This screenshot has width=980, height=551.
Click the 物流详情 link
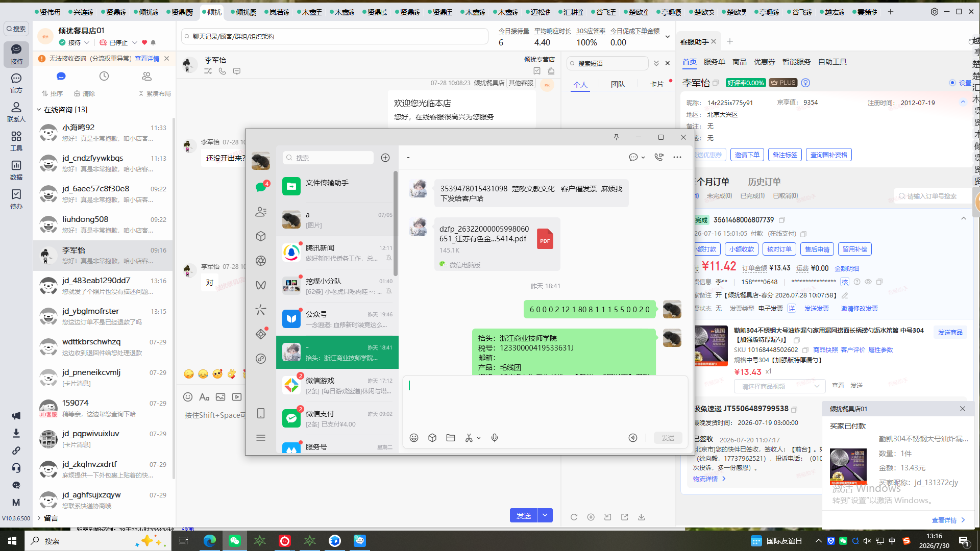coord(709,479)
